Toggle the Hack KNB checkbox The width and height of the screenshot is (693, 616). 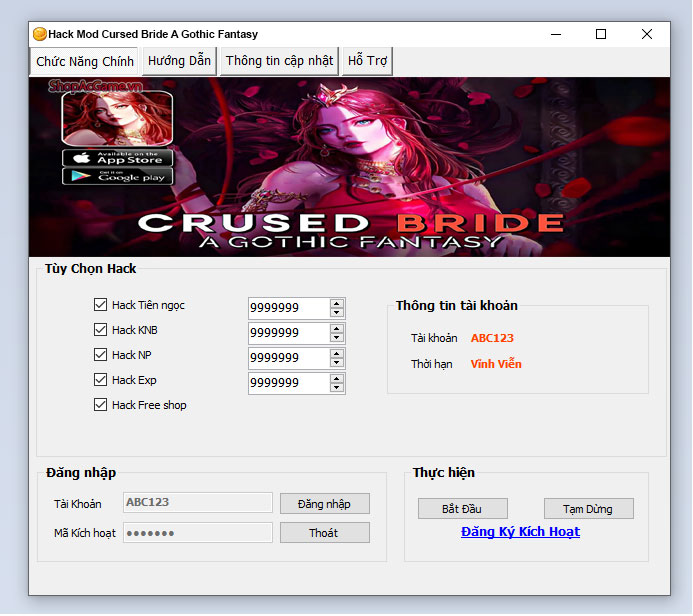click(100, 330)
